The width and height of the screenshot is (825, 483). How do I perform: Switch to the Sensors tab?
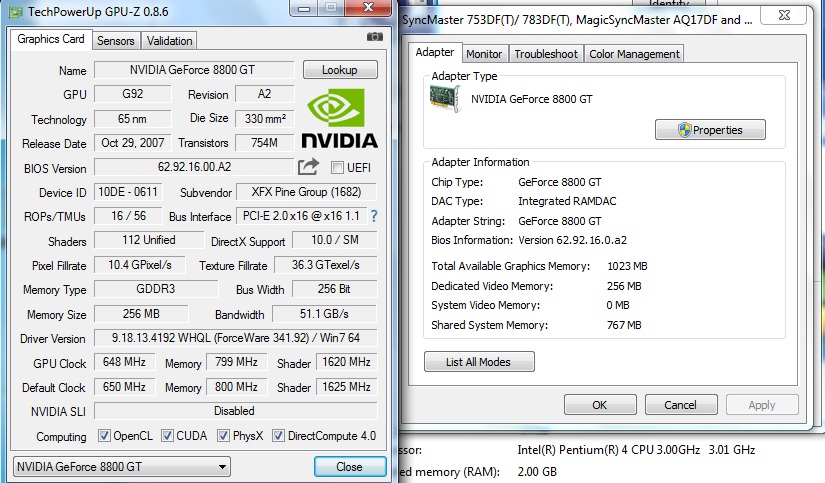116,41
